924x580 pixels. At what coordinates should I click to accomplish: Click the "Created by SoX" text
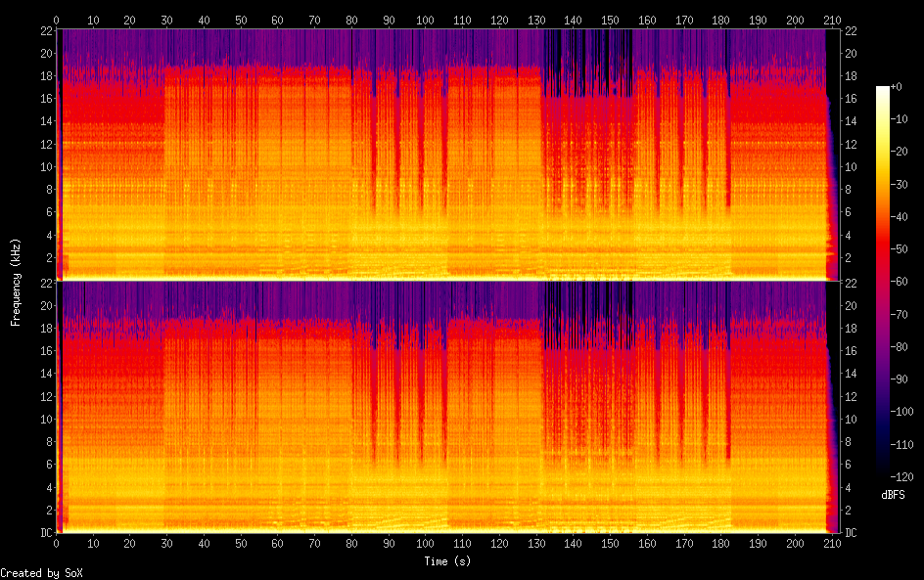[x=41, y=573]
